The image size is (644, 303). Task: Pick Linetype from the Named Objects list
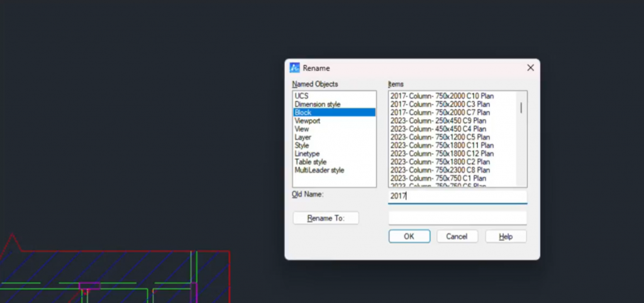pyautogui.click(x=308, y=154)
